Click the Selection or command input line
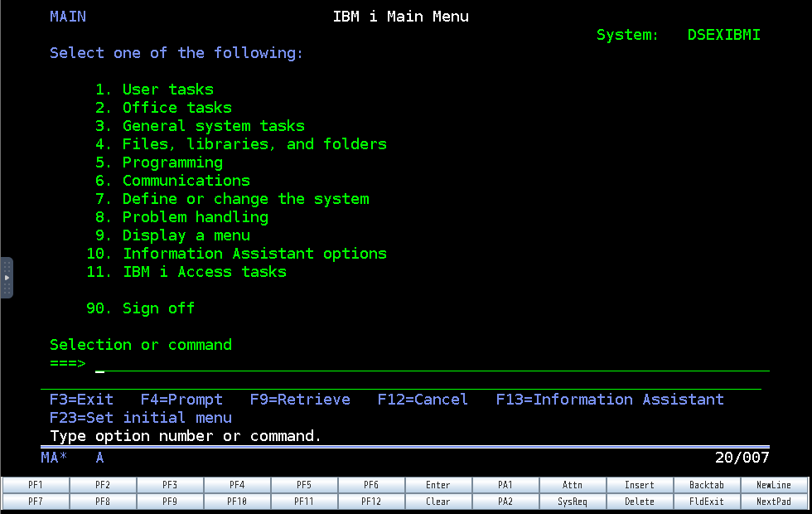 click(433, 364)
